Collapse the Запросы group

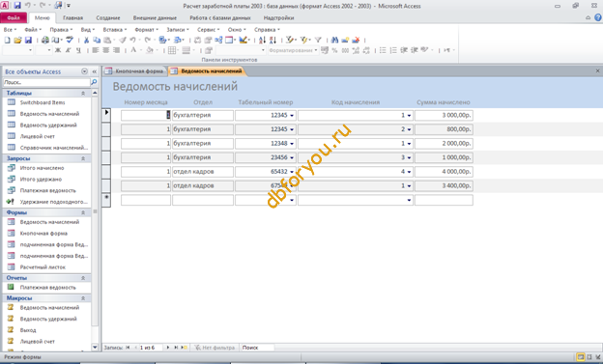(83, 158)
